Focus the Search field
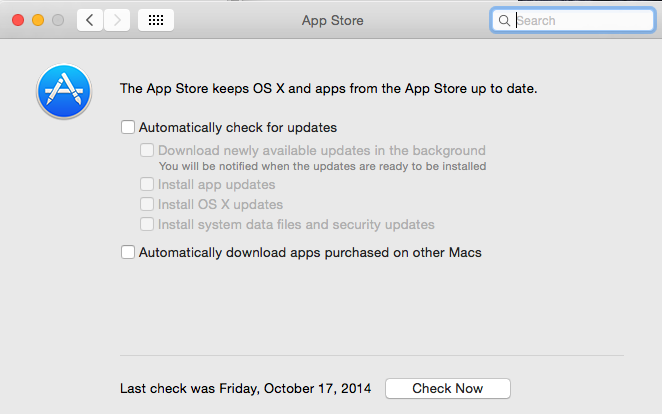662x414 pixels. pos(572,20)
